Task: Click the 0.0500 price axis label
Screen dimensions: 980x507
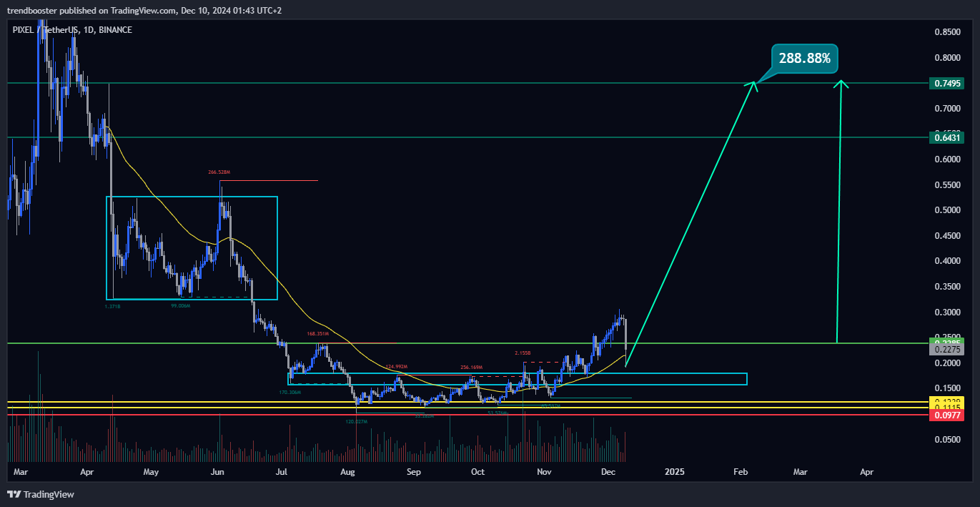Action: click(x=947, y=440)
